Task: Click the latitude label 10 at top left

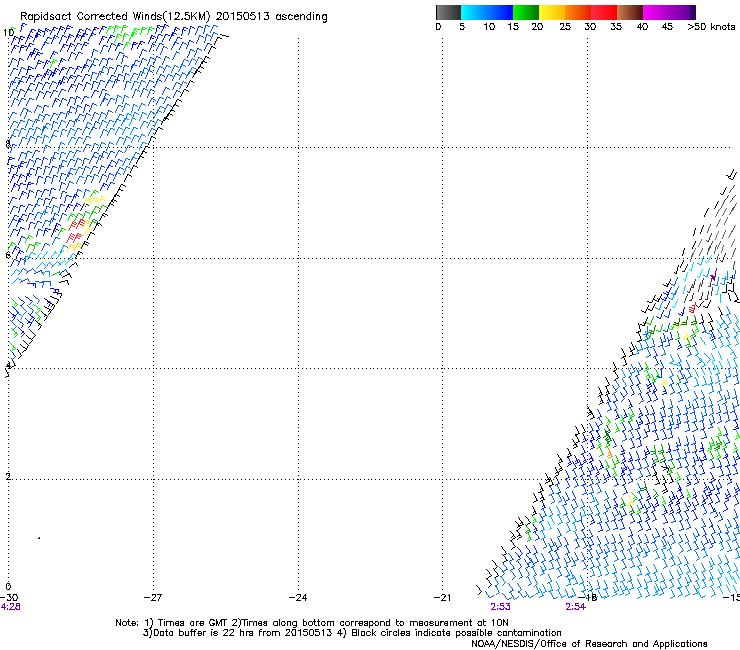Action: 8,33
